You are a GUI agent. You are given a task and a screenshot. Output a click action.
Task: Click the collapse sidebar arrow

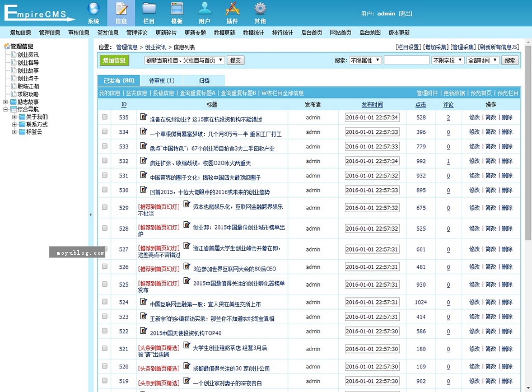pos(91,214)
